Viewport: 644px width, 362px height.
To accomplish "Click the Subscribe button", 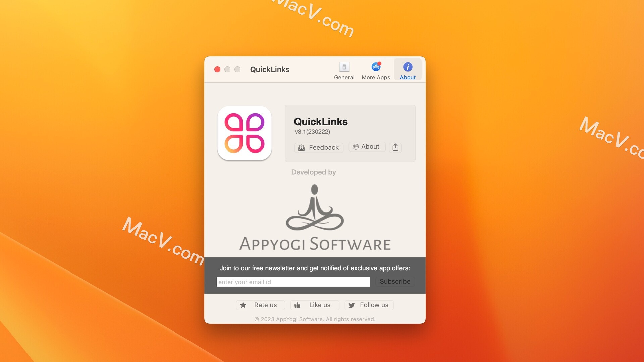I will point(395,281).
